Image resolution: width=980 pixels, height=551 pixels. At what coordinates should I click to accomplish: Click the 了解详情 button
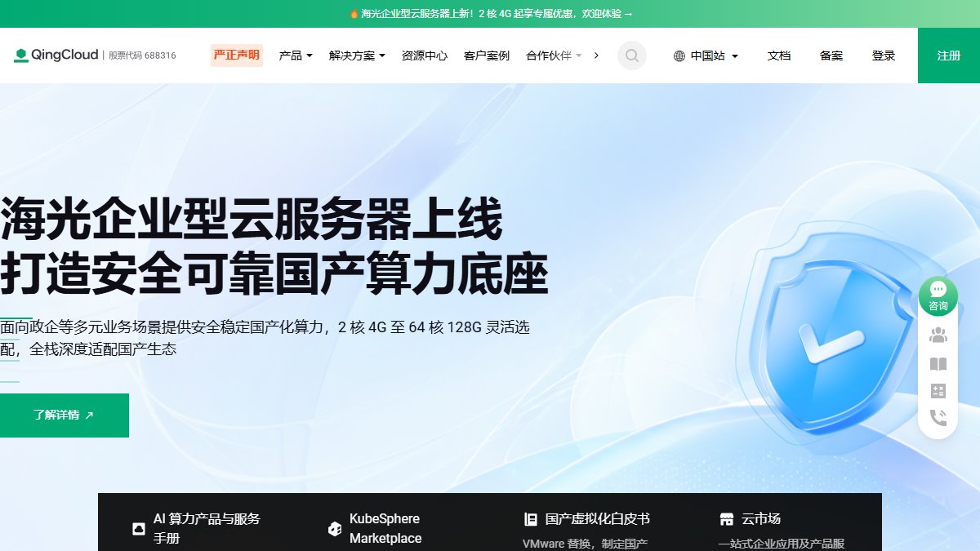pyautogui.click(x=65, y=415)
